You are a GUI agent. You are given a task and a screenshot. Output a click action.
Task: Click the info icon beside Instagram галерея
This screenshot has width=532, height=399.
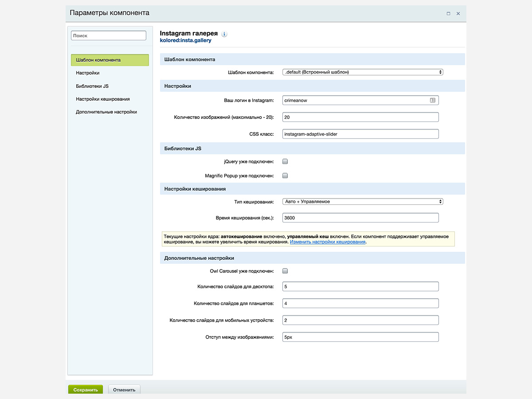(224, 34)
